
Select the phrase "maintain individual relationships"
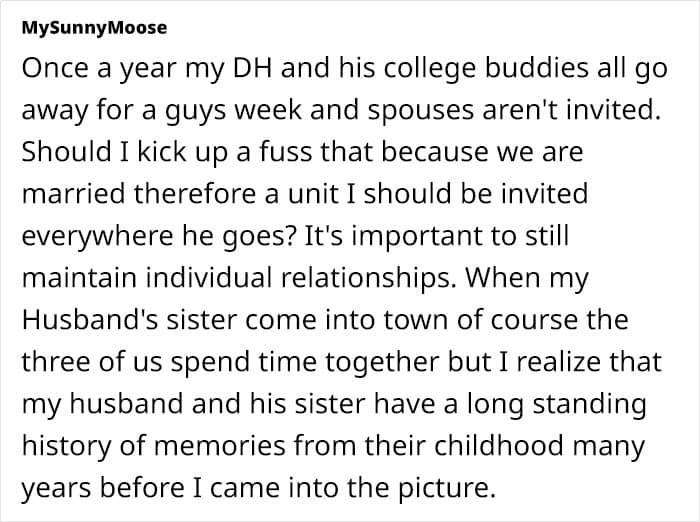tap(237, 277)
